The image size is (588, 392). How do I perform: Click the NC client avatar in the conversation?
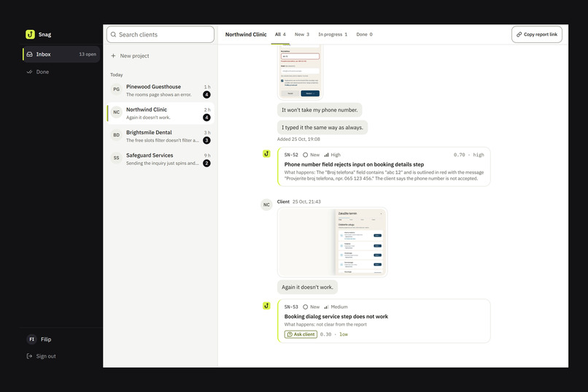pos(266,205)
